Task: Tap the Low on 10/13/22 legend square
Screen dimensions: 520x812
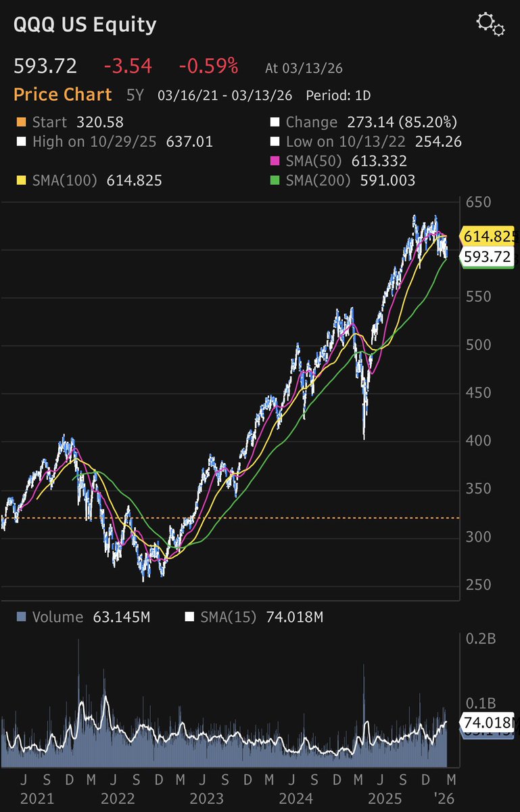Action: coord(275,142)
